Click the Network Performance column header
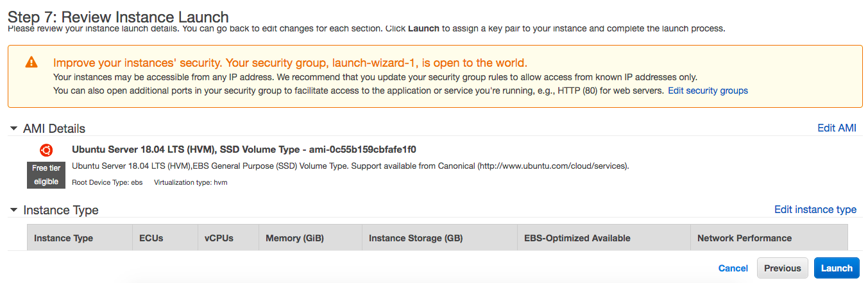This screenshot has width=868, height=283. tap(744, 238)
